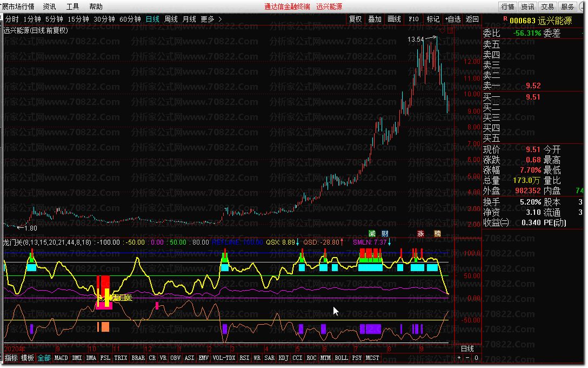Apply the KDJ indicator

(284, 358)
